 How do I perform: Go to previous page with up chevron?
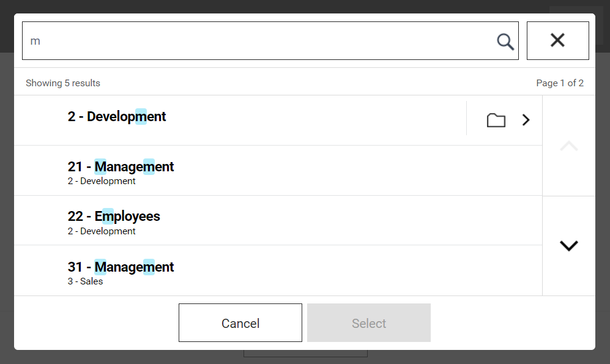[569, 146]
